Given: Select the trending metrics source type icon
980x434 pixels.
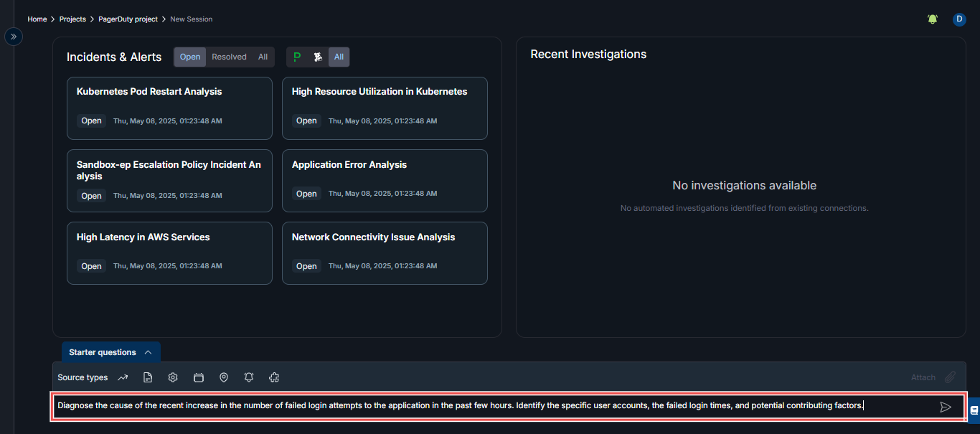Looking at the screenshot, I should (x=122, y=377).
